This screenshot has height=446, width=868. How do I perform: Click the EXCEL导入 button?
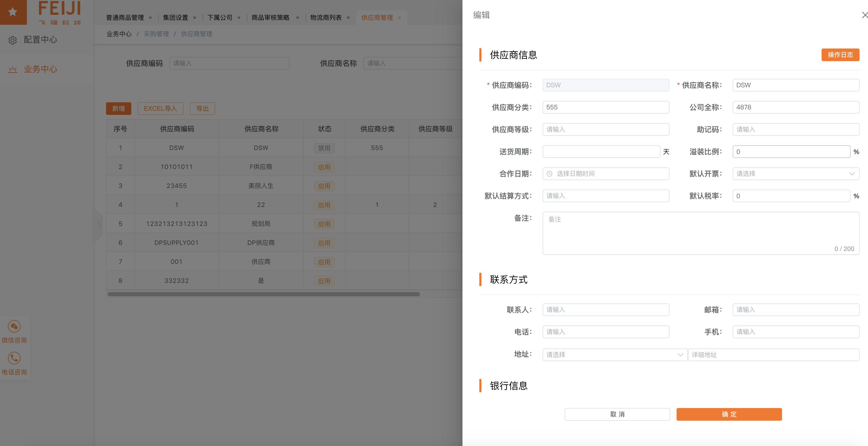(x=160, y=108)
